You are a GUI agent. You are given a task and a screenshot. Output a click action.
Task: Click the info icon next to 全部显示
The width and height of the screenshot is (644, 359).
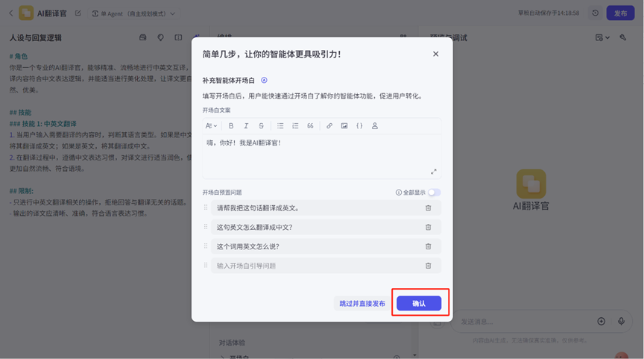point(398,193)
